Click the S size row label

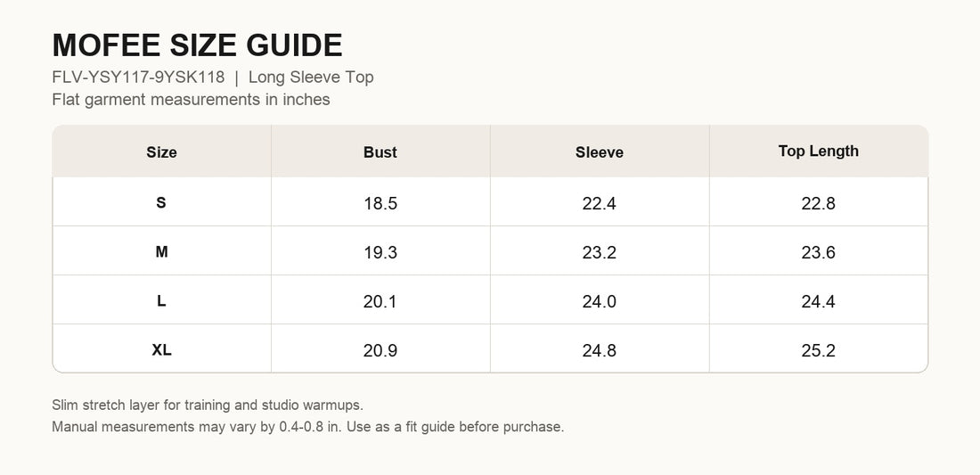(x=161, y=202)
